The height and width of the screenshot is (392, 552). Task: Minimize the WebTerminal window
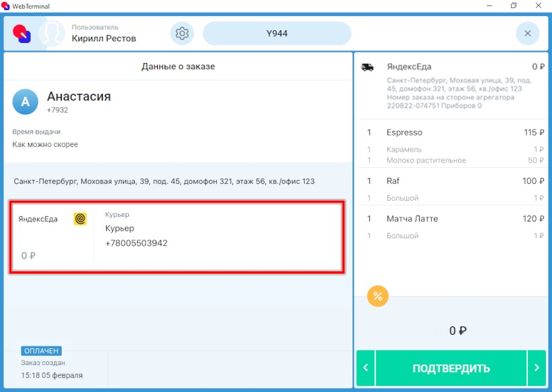pyautogui.click(x=490, y=5)
